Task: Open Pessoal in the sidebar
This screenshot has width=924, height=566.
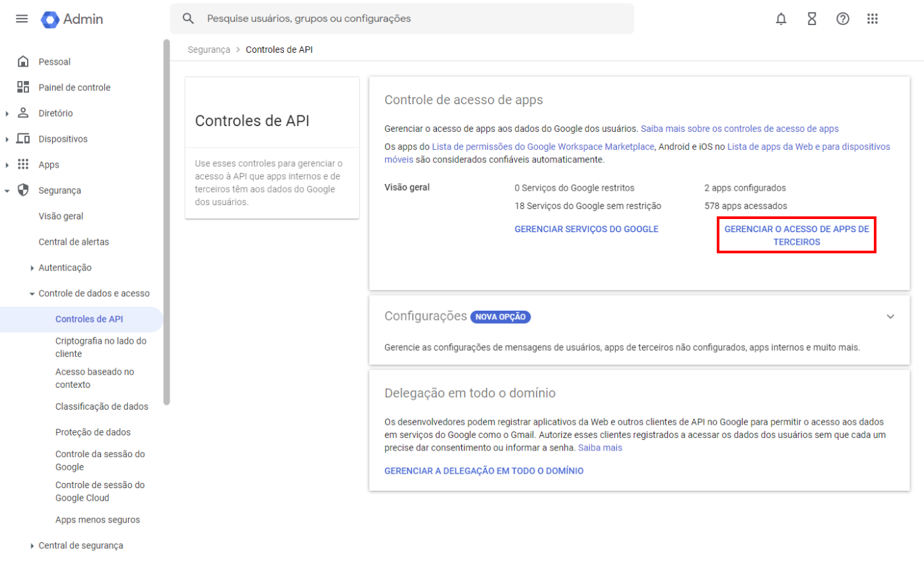Action: coord(55,61)
